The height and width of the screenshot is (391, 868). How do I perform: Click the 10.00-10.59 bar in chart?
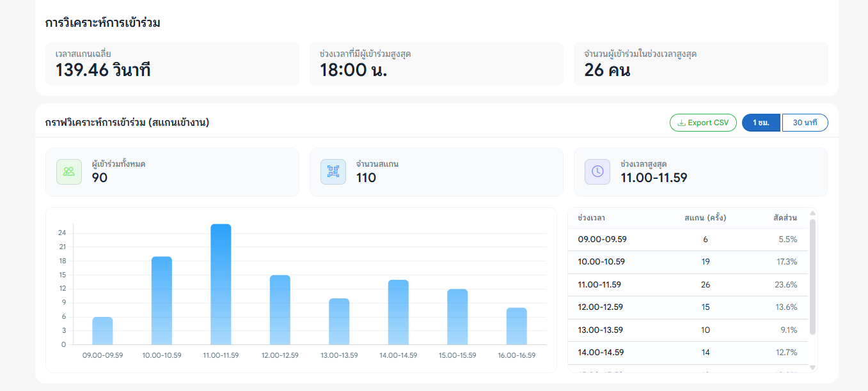tap(162, 301)
